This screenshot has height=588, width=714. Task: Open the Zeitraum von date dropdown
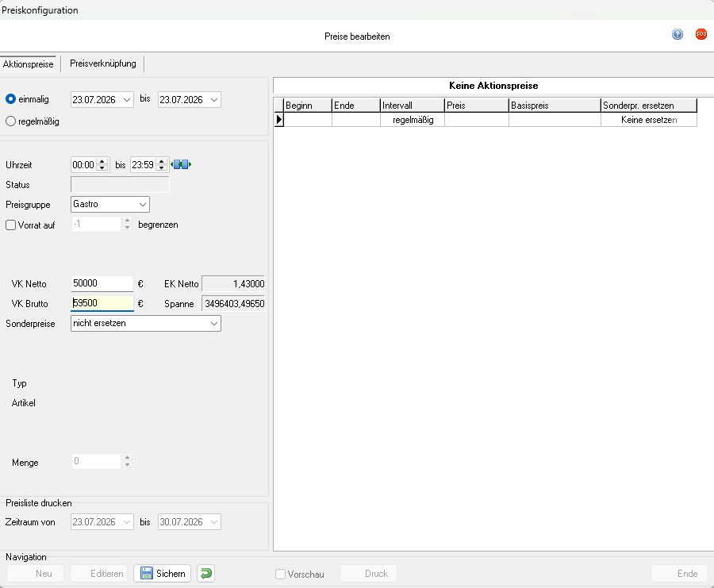tap(127, 522)
